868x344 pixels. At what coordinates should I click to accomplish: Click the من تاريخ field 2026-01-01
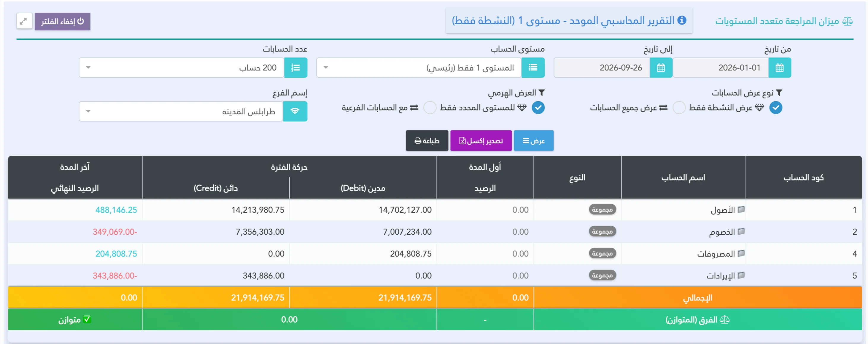point(721,68)
